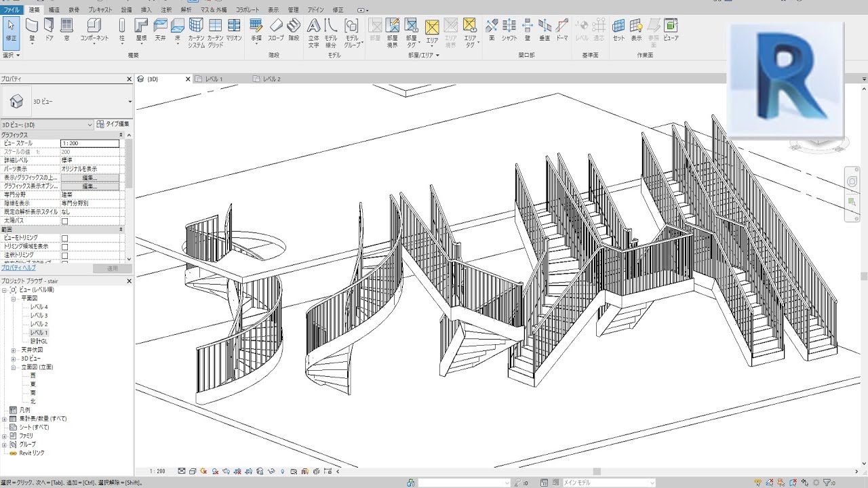Image resolution: width=868 pixels, height=488 pixels.
Task: Close the (3D) view tab
Action: pyautogui.click(x=189, y=79)
